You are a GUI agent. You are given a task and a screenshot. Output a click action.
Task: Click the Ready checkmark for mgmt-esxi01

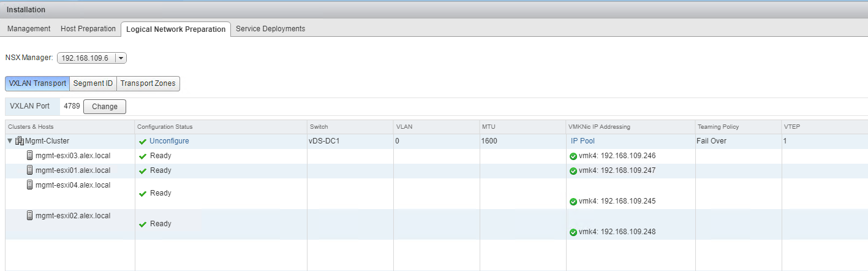143,171
